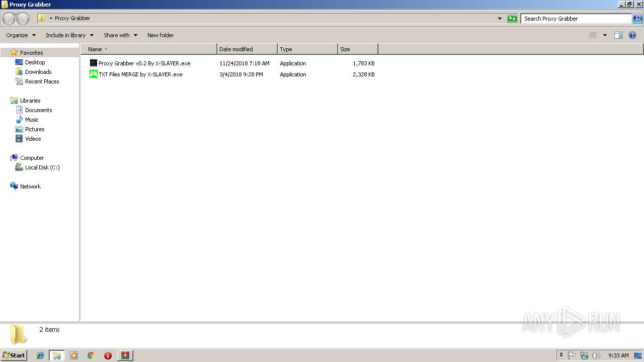Screen dimensions: 644x362
Task: Sort by Name column header
Action: [x=148, y=49]
